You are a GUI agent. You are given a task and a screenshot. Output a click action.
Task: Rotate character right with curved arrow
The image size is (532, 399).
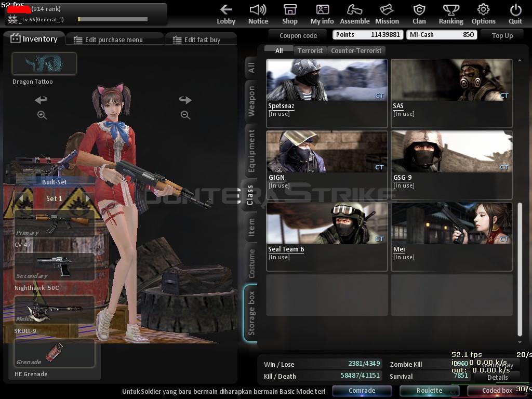185,100
